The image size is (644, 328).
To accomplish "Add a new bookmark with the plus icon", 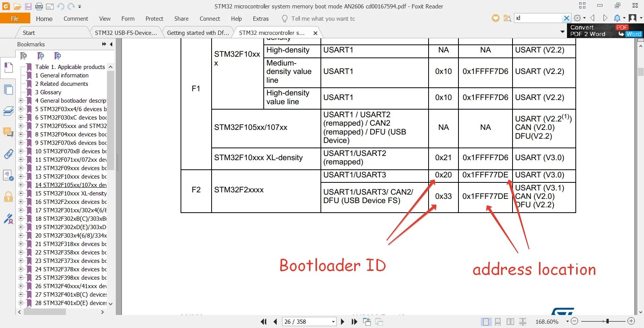I will click(x=40, y=56).
